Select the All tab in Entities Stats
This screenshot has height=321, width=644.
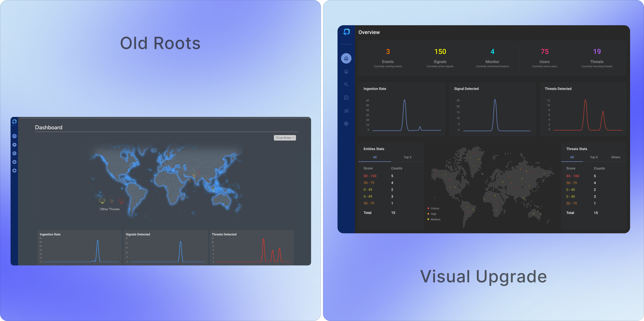375,157
